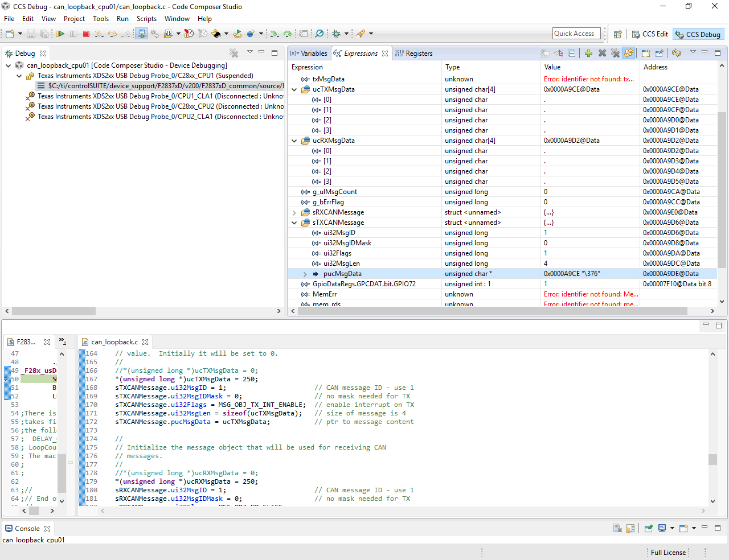The image size is (729, 560).
Task: Click the Collapse All icon in Expressions
Action: pos(572,53)
